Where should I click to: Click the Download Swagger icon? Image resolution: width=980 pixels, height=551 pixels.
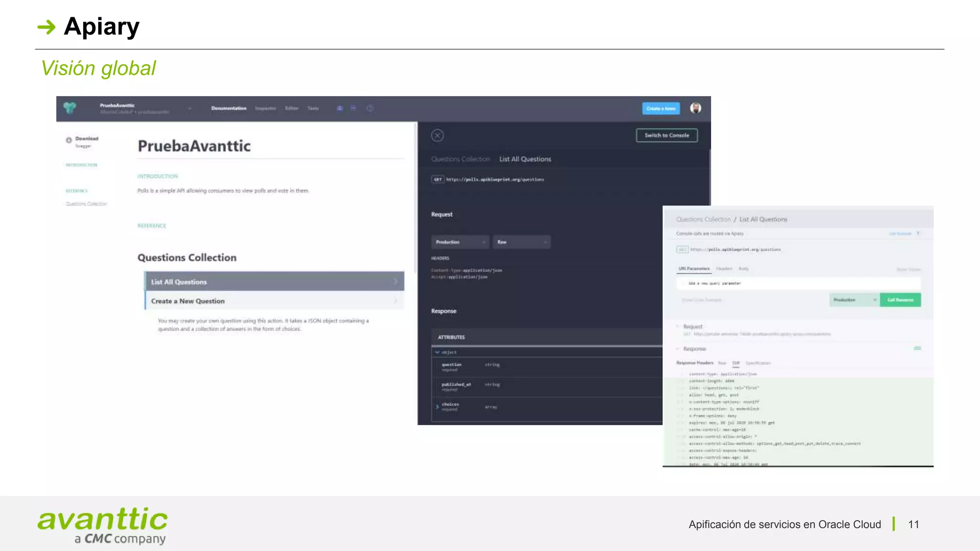pyautogui.click(x=69, y=140)
